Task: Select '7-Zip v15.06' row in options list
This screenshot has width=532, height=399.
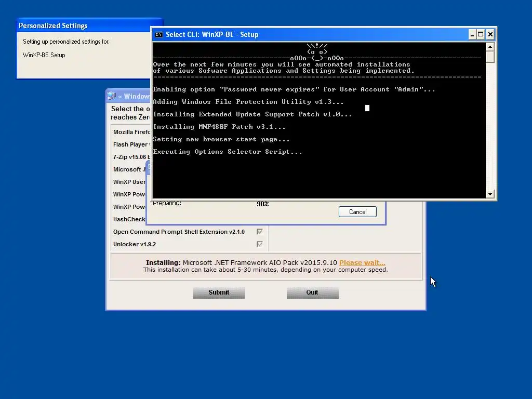Action: (130, 157)
